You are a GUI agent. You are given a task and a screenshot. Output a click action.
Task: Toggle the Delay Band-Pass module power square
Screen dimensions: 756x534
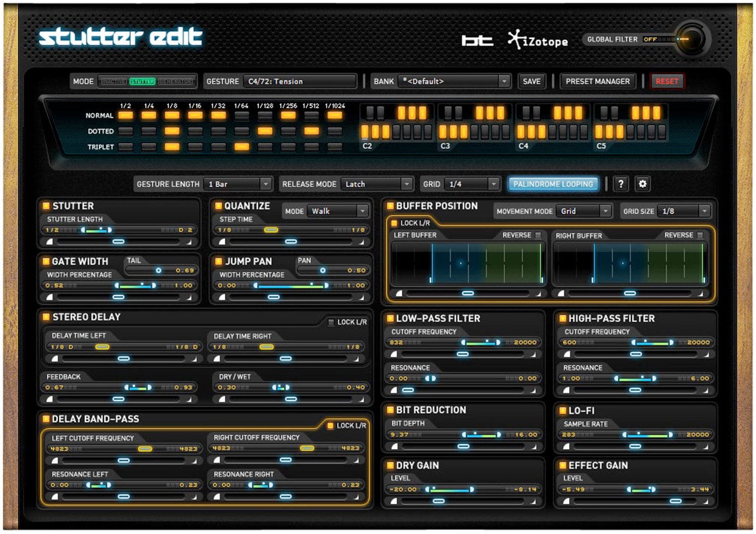coord(46,419)
